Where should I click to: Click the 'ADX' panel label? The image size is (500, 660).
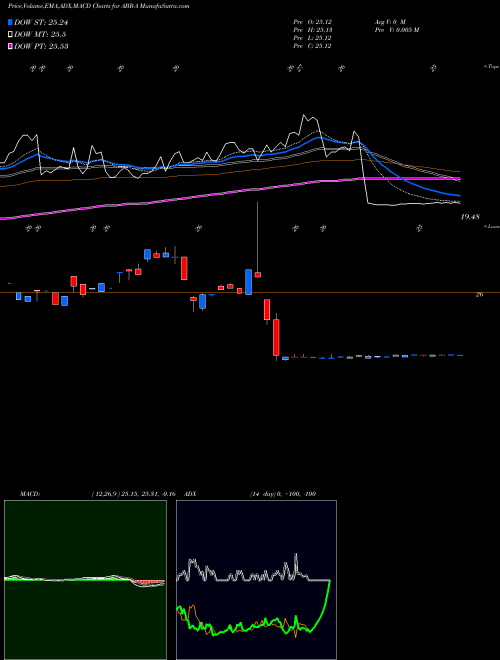click(x=190, y=494)
